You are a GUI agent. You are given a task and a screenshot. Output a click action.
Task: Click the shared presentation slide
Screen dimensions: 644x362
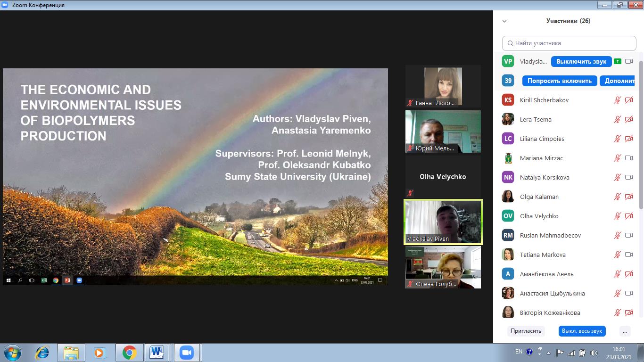point(195,177)
